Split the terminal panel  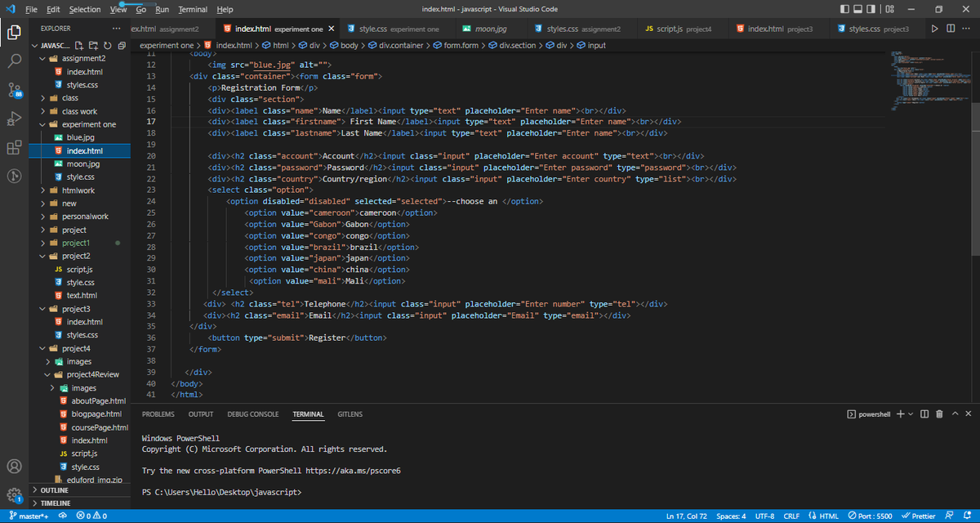coord(924,414)
